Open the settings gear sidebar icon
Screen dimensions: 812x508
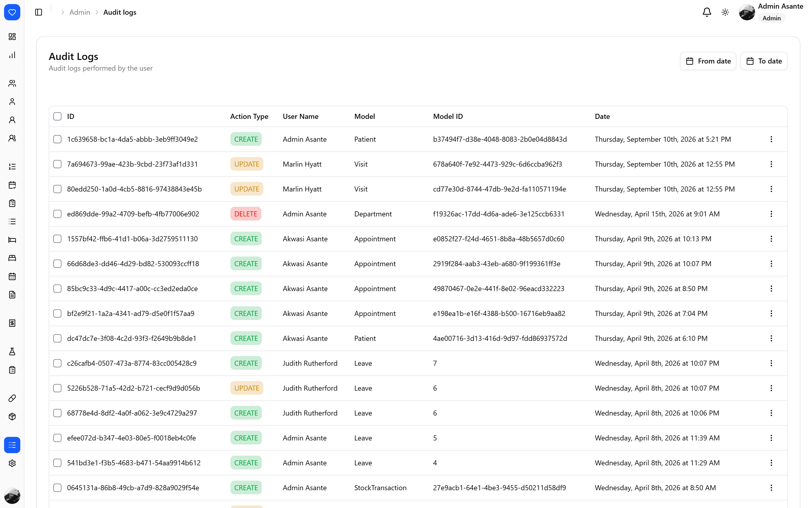(x=12, y=463)
